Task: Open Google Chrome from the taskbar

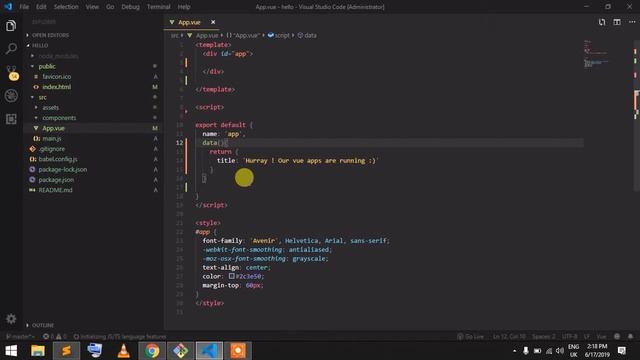Action: [152, 351]
